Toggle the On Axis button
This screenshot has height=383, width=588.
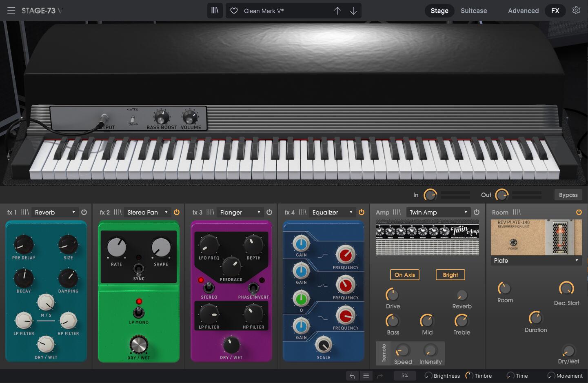coord(405,275)
